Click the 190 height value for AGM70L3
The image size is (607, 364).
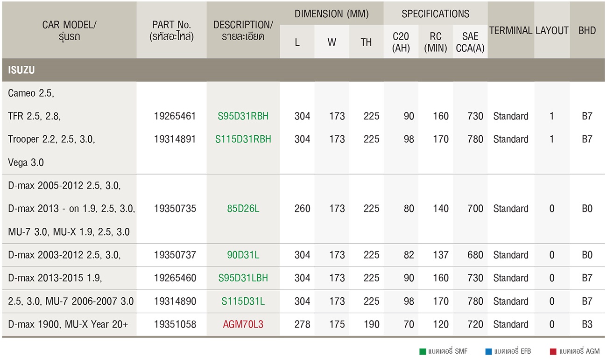tap(372, 324)
